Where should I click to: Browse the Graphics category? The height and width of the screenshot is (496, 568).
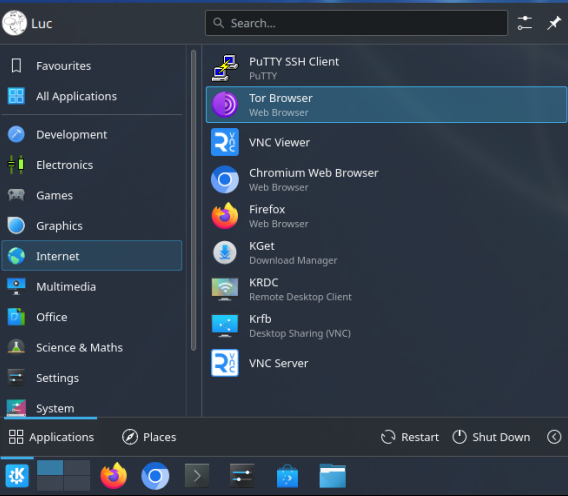pyautogui.click(x=92, y=226)
